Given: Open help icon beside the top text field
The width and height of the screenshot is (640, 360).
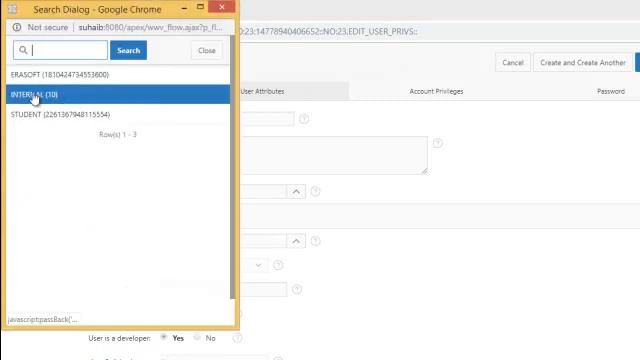Looking at the screenshot, I should point(304,119).
